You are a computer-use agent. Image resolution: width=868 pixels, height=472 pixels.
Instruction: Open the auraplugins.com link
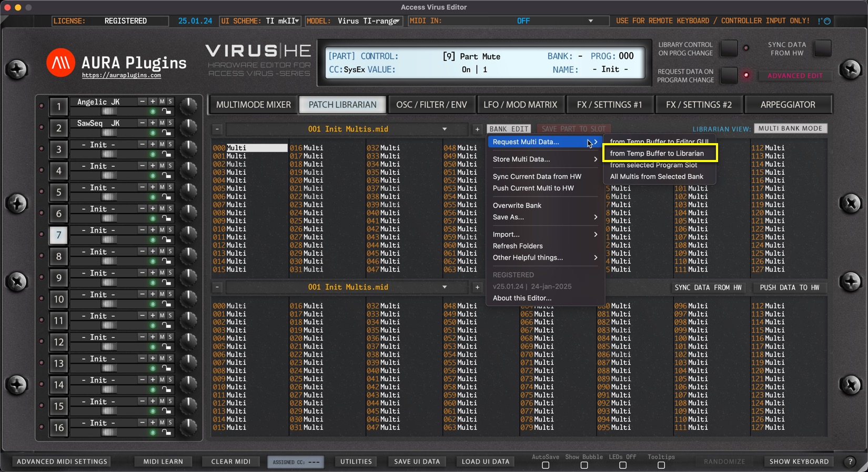122,76
